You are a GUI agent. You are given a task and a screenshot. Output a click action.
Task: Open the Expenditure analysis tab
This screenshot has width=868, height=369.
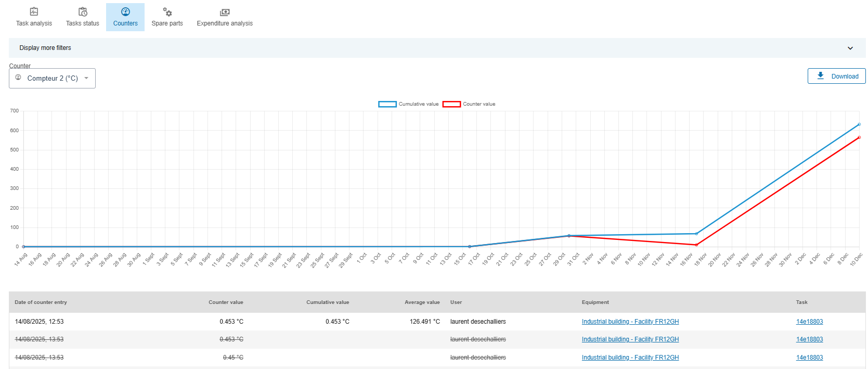(x=225, y=23)
